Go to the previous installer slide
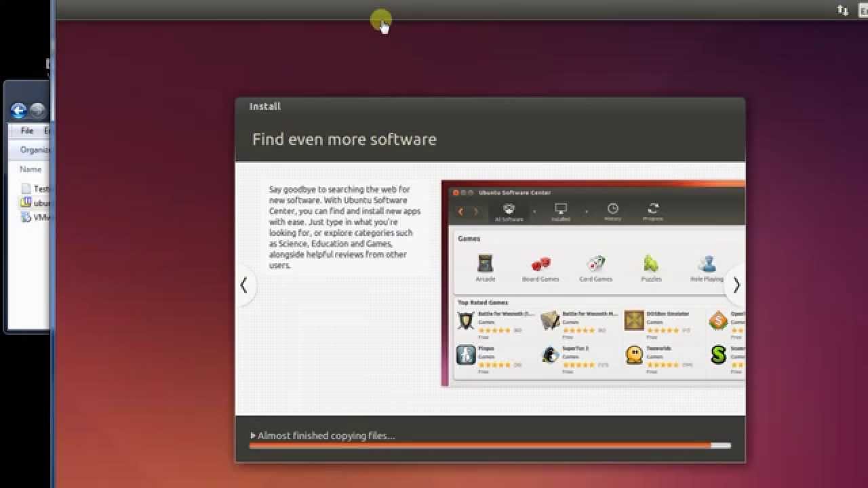This screenshot has width=868, height=488. (x=244, y=285)
